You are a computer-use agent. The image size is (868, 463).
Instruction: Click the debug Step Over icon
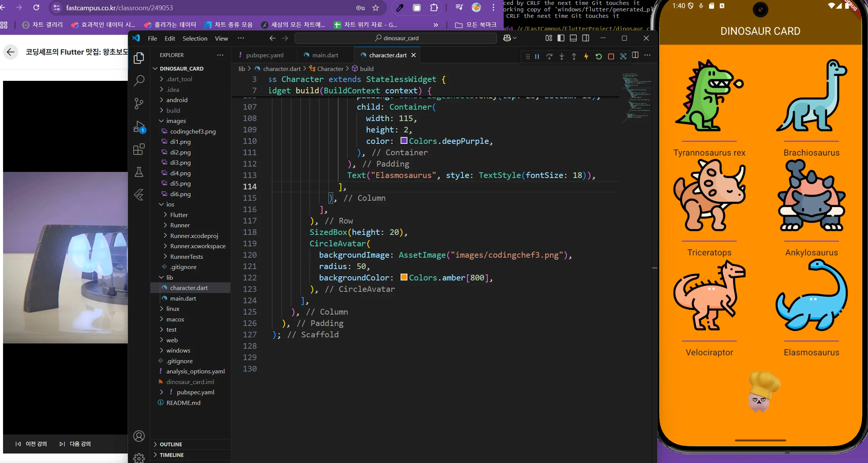tap(549, 57)
